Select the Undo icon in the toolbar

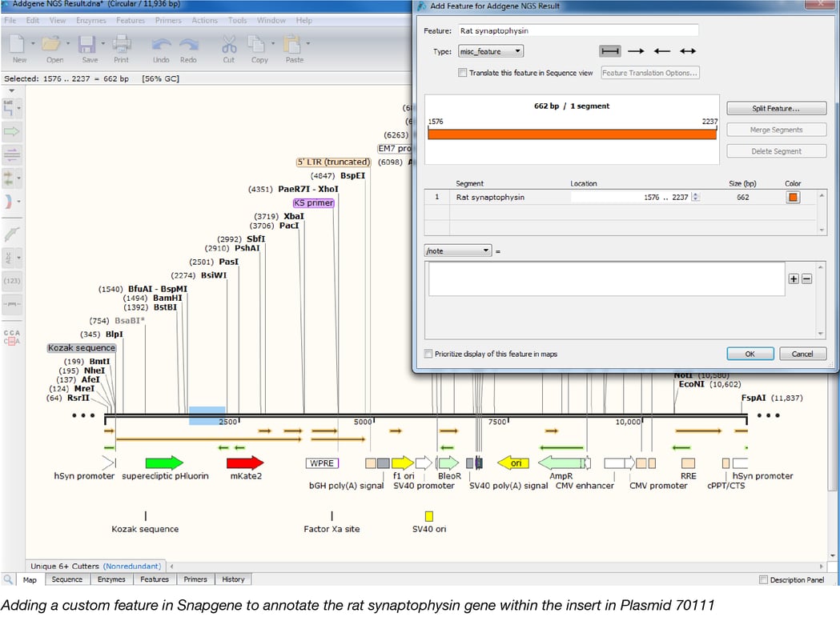(x=160, y=46)
